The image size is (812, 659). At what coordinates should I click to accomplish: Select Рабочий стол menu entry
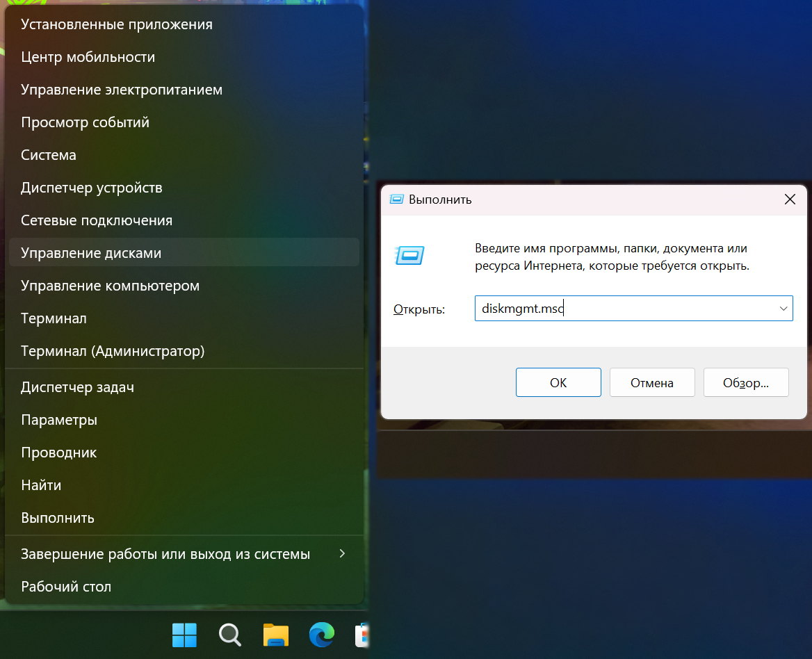point(184,587)
